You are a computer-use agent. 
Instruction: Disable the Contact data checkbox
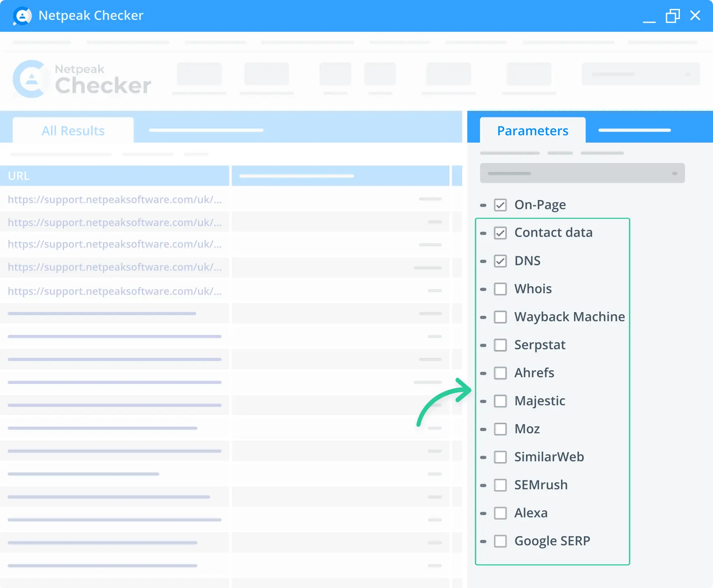(x=500, y=233)
